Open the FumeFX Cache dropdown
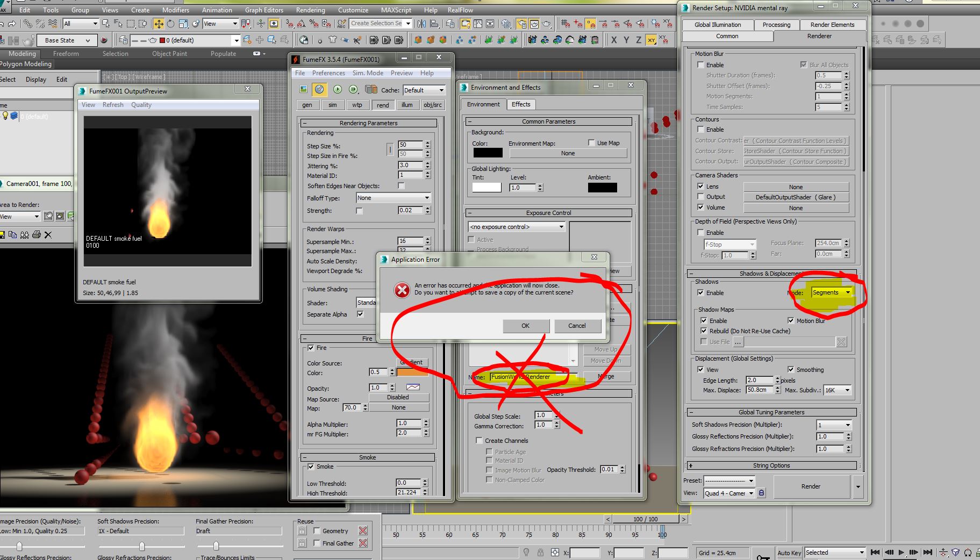Screen dimensions: 980x560 [x=424, y=90]
